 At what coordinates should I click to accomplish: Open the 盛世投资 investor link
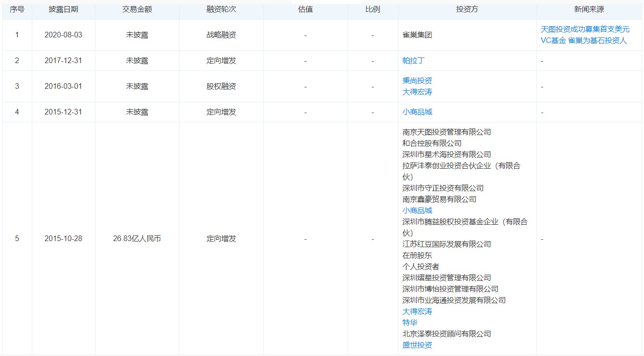coord(417,345)
